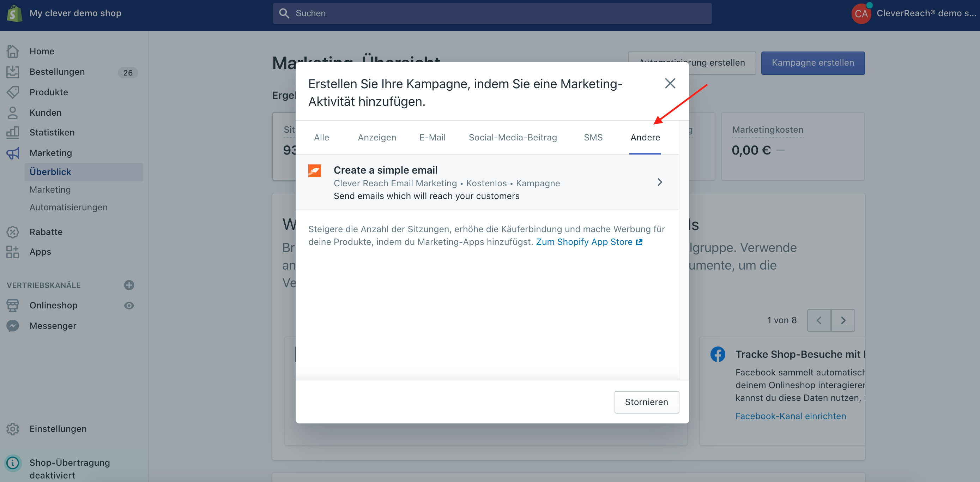Click the Shopify logo icon

(x=14, y=14)
